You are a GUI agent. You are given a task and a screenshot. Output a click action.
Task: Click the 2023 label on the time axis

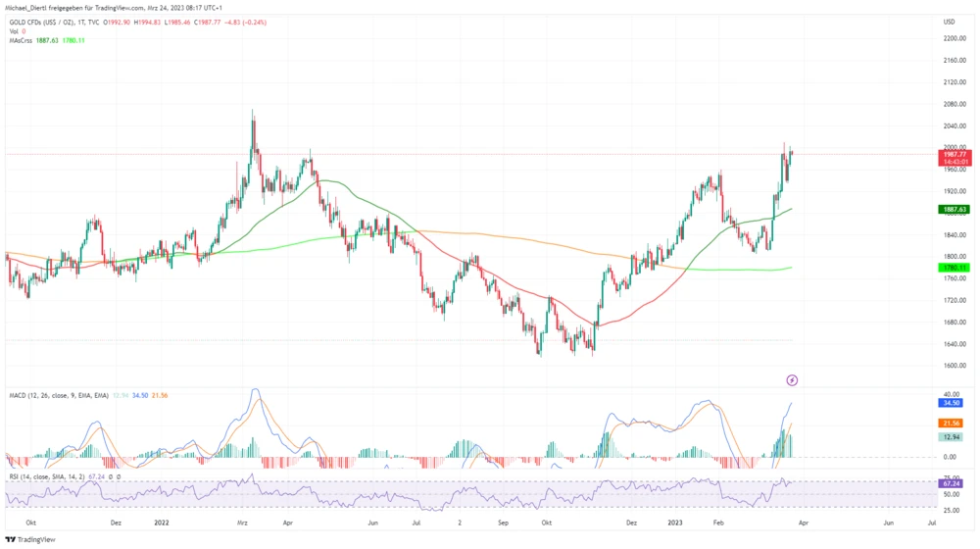[675, 524]
